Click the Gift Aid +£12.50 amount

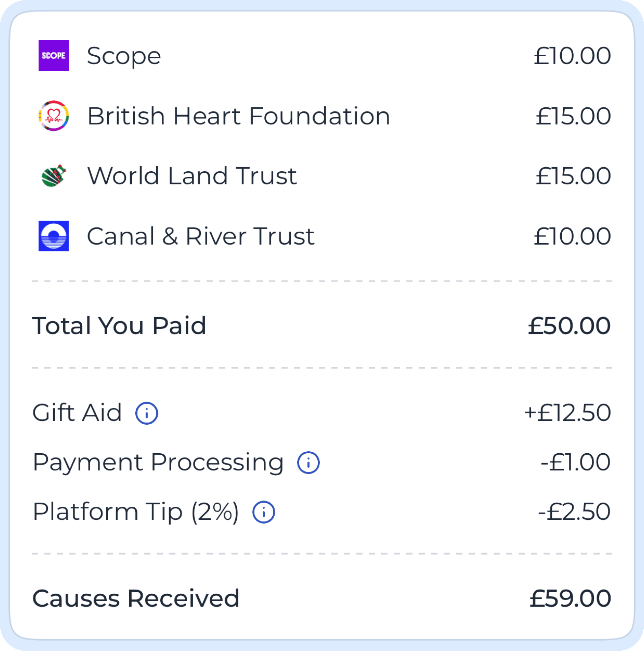[567, 413]
